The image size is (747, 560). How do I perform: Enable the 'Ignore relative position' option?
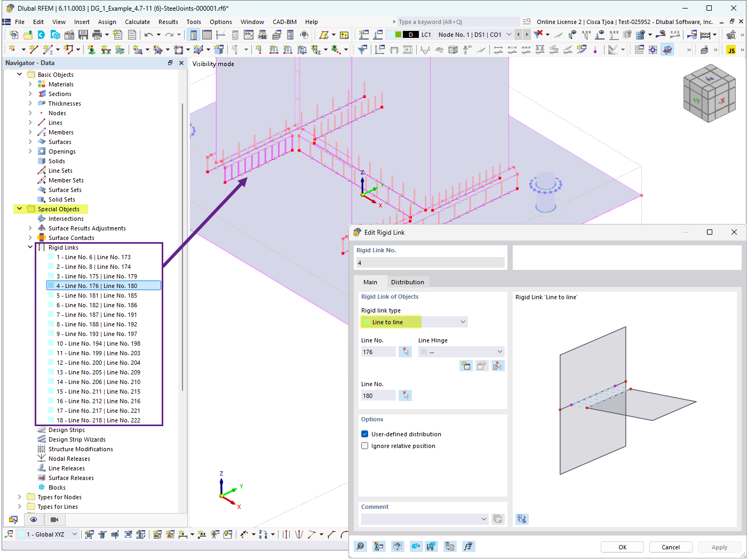click(365, 446)
